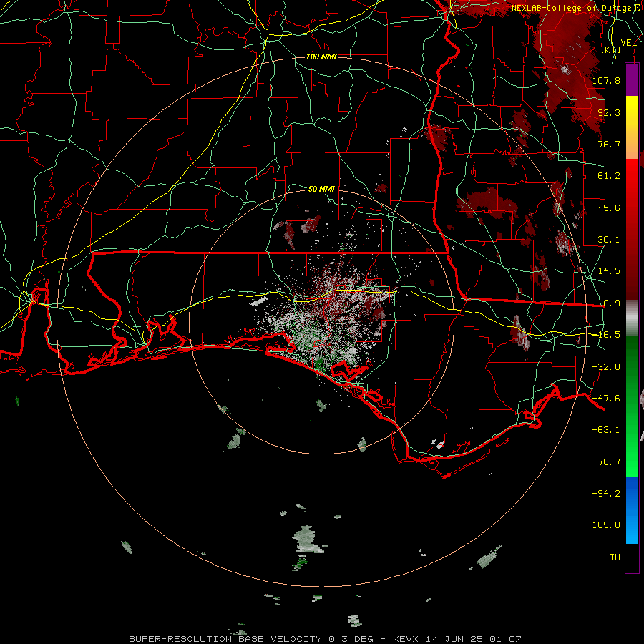Click the NEXLAB-College of DuPage label

pyautogui.click(x=576, y=8)
